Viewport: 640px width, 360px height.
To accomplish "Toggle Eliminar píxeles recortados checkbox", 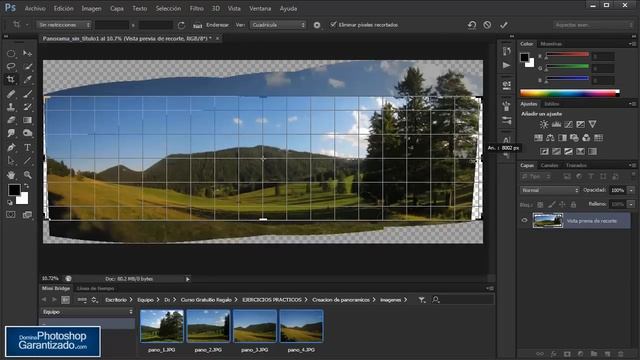I will 333,24.
